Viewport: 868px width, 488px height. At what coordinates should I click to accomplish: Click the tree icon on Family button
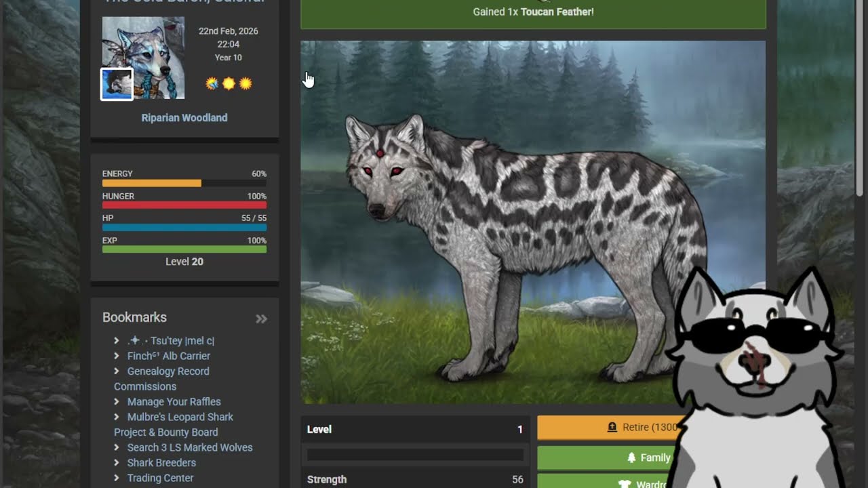(x=631, y=457)
